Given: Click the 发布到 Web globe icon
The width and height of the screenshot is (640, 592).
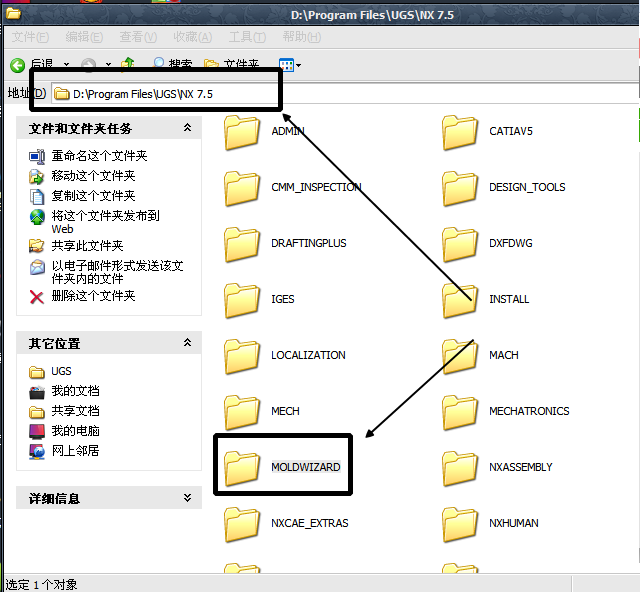Looking at the screenshot, I should tap(37, 216).
